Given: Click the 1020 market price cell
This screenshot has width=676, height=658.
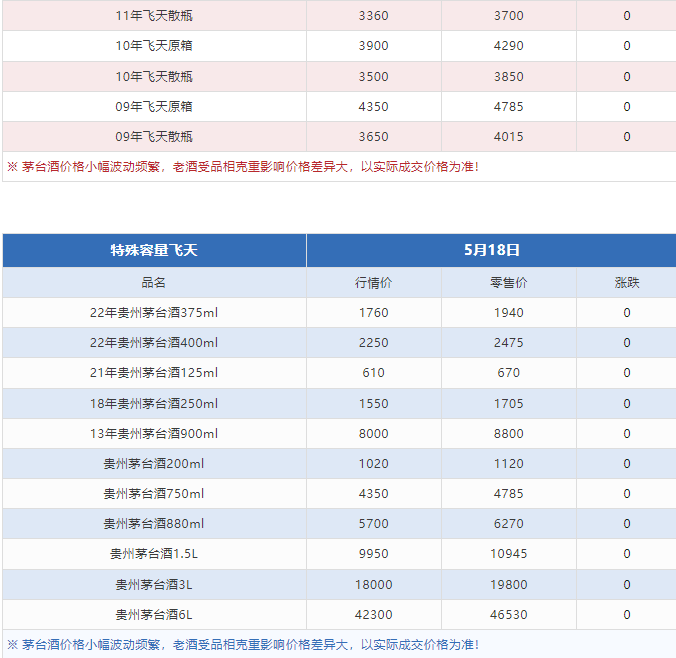Looking at the screenshot, I should [373, 464].
